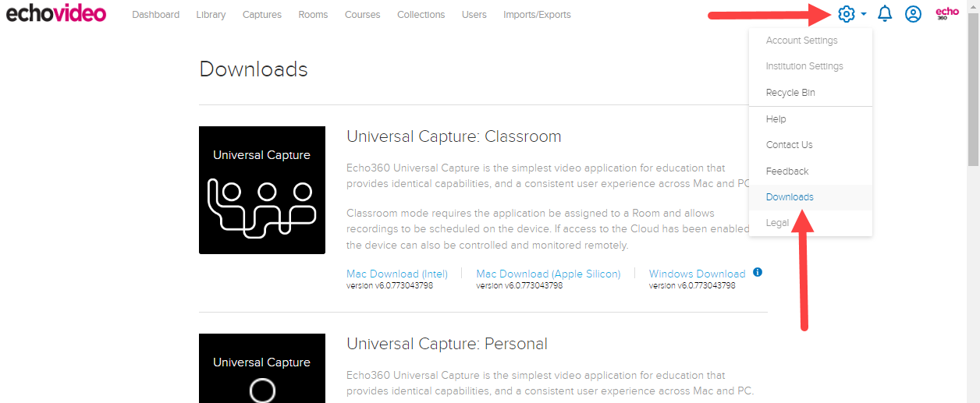Open the settings gear icon menu

(x=847, y=14)
